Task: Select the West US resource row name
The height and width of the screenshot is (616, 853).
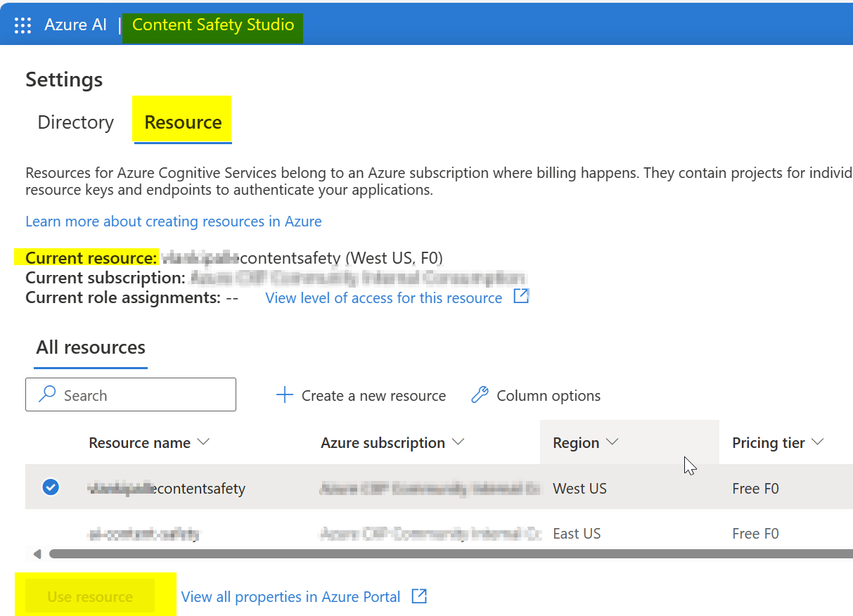Action: pyautogui.click(x=167, y=488)
